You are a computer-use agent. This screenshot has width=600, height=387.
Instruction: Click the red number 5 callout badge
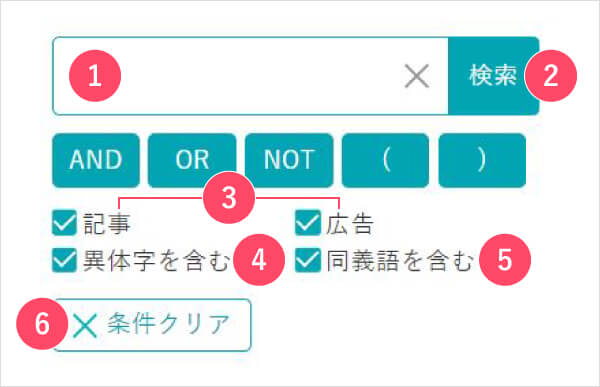coord(505,260)
